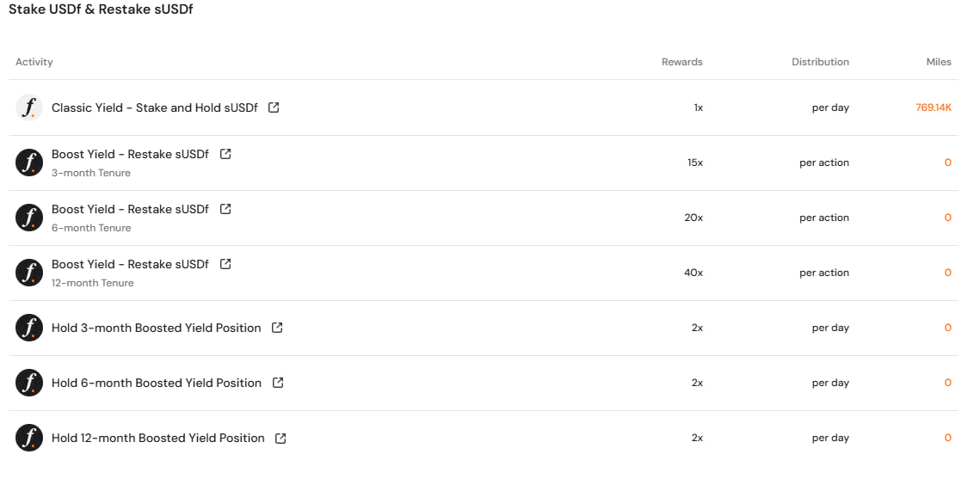The height and width of the screenshot is (485, 980).
Task: Click the Falcon logo of 3-month Tenure row
Action: (x=28, y=163)
